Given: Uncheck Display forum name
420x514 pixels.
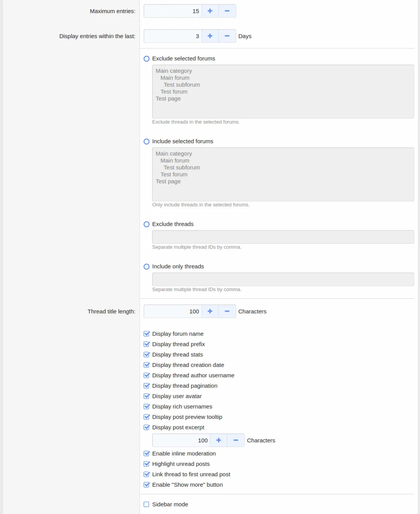Looking at the screenshot, I should [x=147, y=334].
